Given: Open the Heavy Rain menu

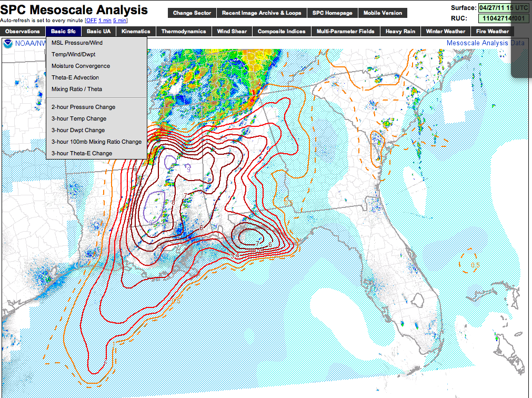Looking at the screenshot, I should pyautogui.click(x=400, y=32).
